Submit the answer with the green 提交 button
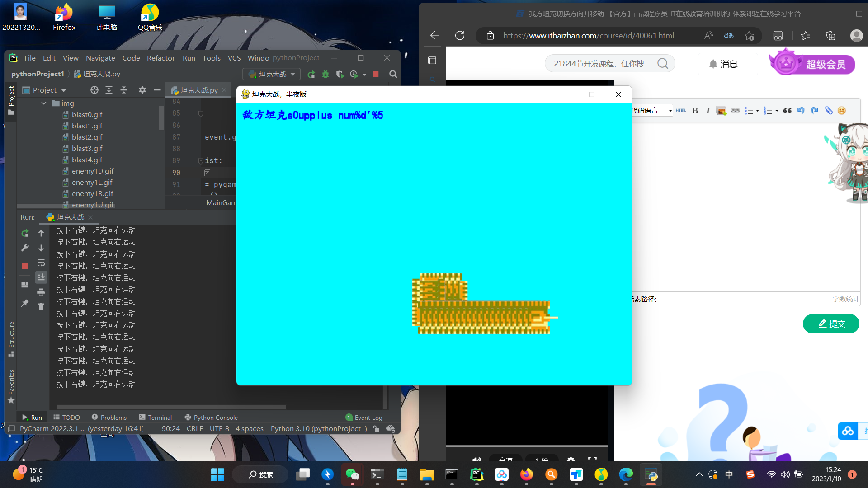Screen dimensions: 868x488 point(831,324)
